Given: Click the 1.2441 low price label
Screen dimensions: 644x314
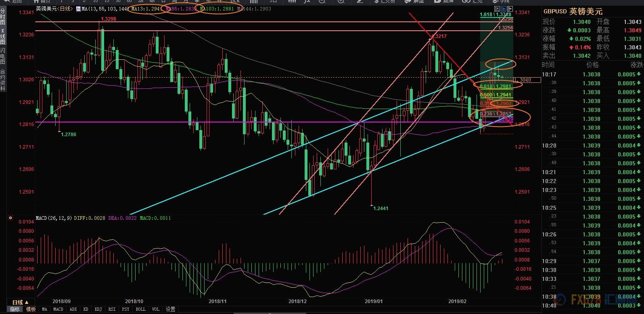Looking at the screenshot, I should pos(381,209).
